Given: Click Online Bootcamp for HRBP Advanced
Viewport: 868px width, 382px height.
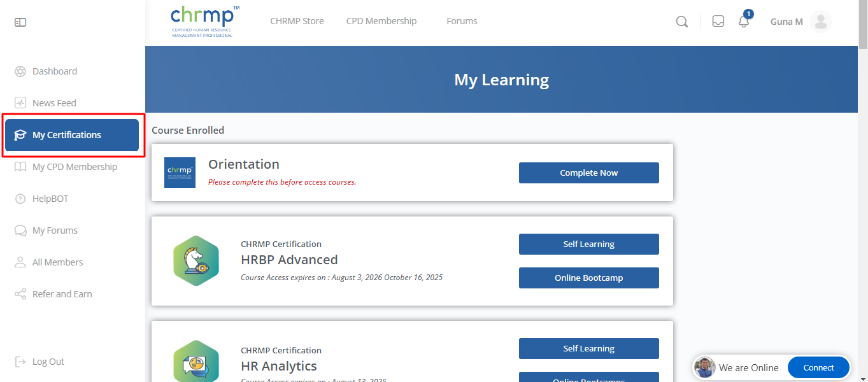Looking at the screenshot, I should [589, 278].
